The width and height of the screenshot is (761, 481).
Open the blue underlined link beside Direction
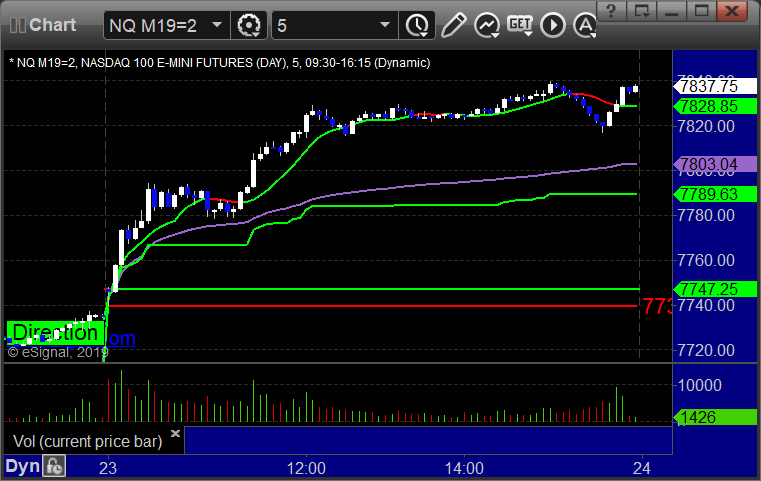point(121,338)
